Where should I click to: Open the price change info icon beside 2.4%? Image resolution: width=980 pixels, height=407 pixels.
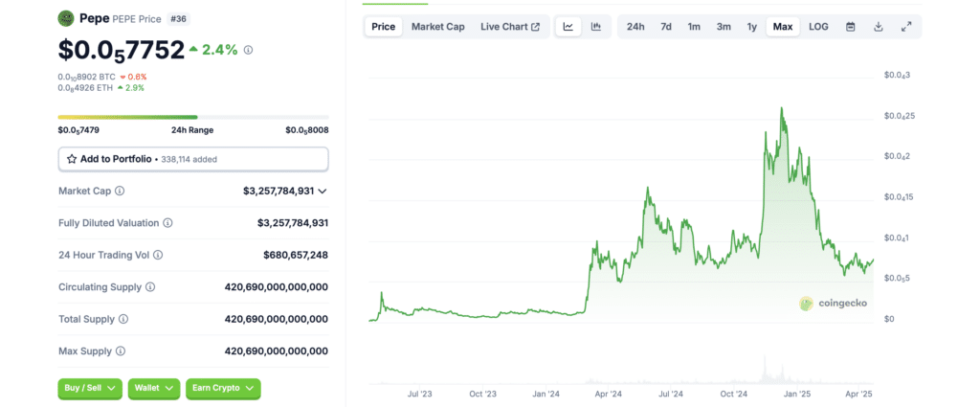(x=248, y=50)
